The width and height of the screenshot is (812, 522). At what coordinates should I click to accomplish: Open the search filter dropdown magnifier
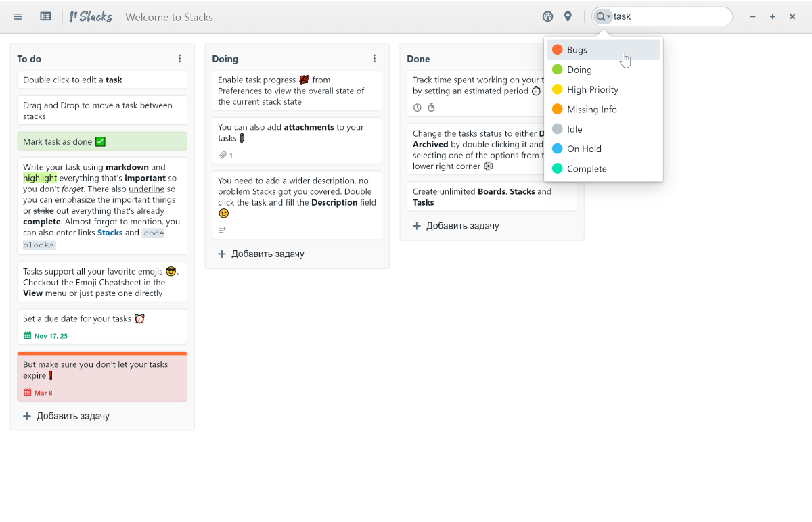point(603,17)
